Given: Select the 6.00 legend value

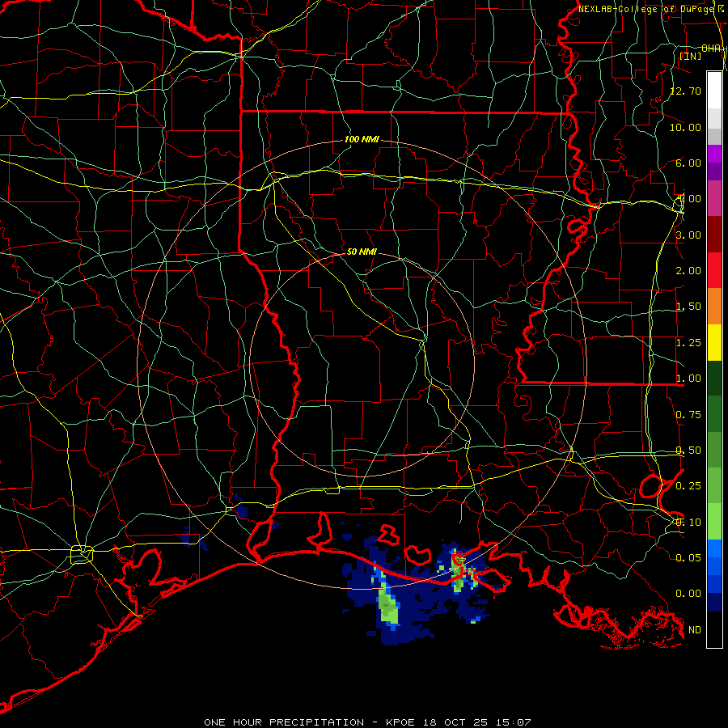Looking at the screenshot, I should tap(688, 163).
